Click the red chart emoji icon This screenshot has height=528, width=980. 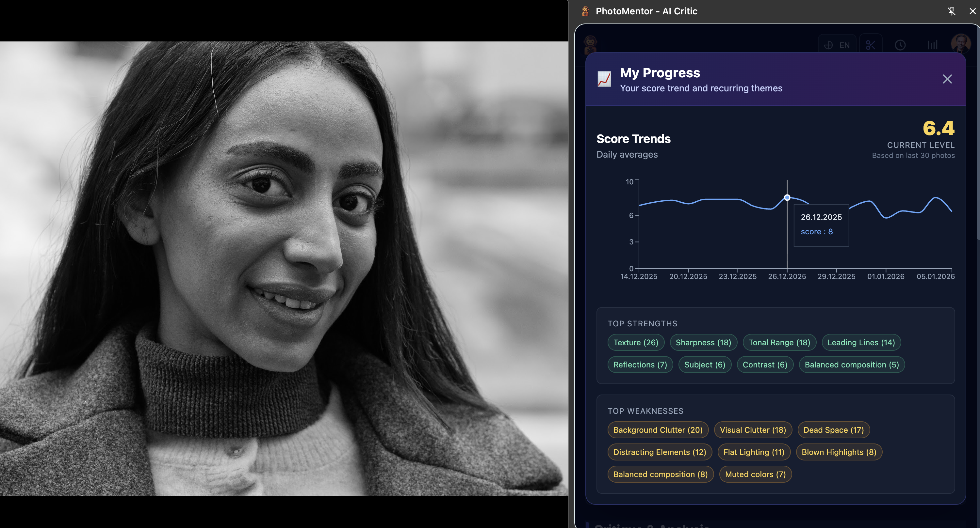(x=604, y=79)
